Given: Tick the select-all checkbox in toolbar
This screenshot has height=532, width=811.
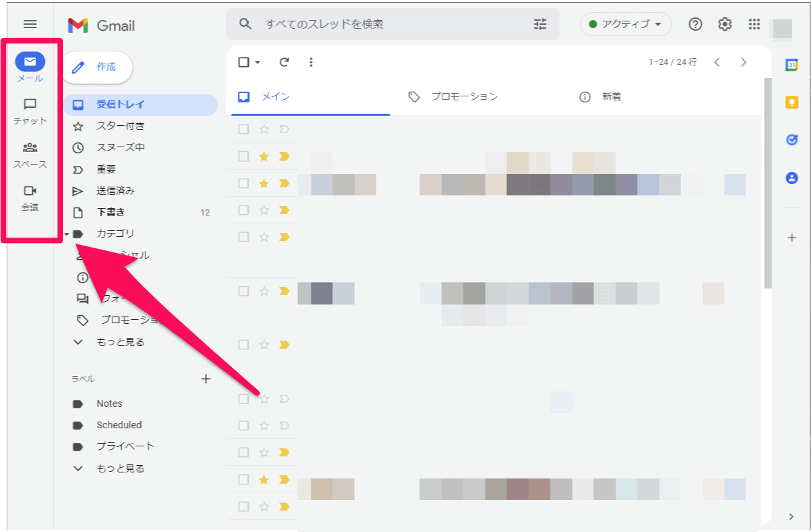Looking at the screenshot, I should tap(244, 62).
